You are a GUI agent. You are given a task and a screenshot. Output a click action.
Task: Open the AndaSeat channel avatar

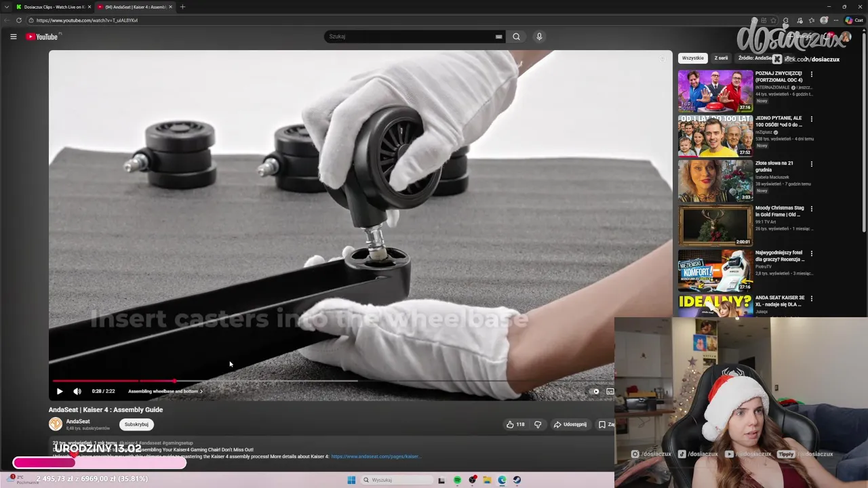click(x=56, y=424)
